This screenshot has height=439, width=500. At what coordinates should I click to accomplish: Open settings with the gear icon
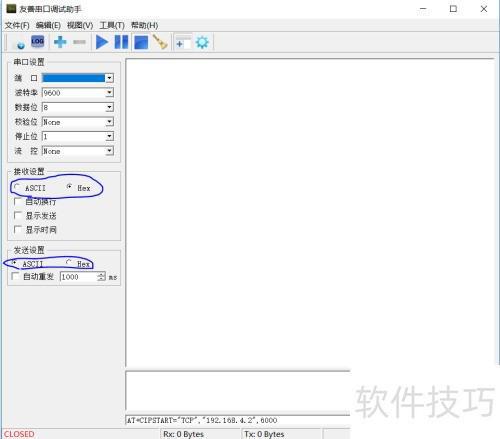202,43
